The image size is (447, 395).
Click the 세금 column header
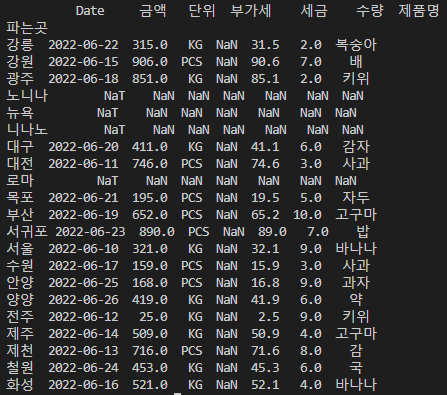[314, 11]
